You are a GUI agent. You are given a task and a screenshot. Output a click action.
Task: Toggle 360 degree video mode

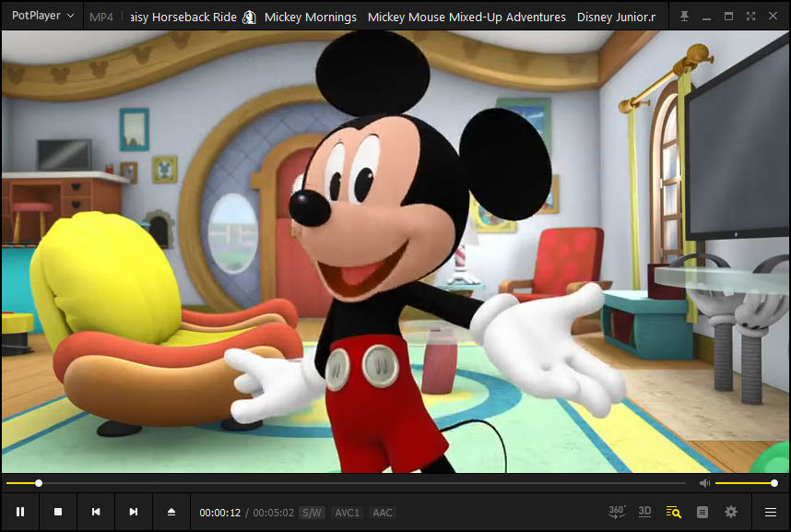click(x=617, y=512)
